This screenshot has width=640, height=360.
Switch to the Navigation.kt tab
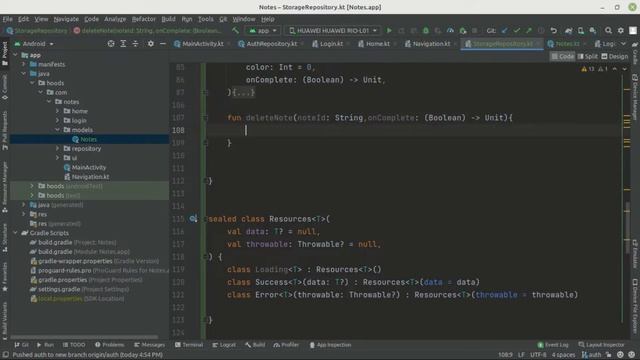pyautogui.click(x=431, y=44)
